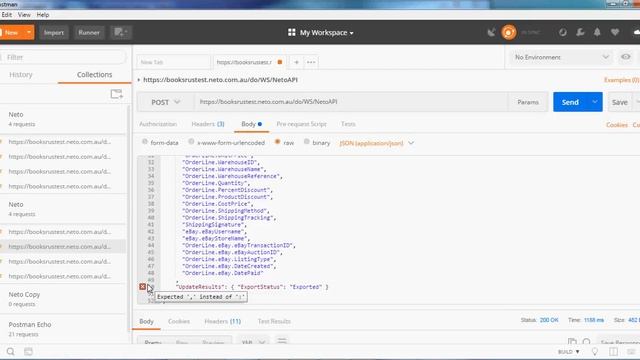The height and width of the screenshot is (360, 640).
Task: Switch to the History tab
Action: tap(21, 75)
